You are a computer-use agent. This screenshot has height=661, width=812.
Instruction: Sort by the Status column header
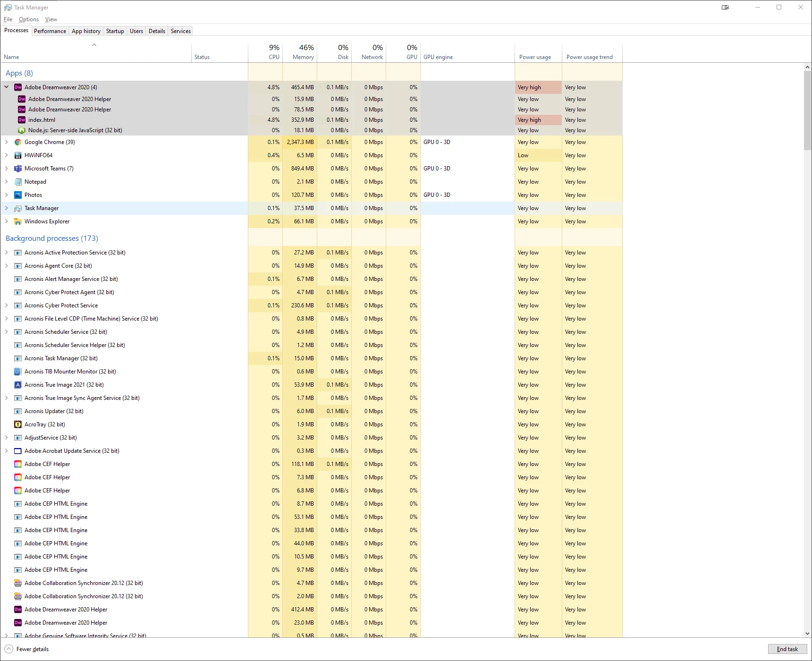point(220,52)
